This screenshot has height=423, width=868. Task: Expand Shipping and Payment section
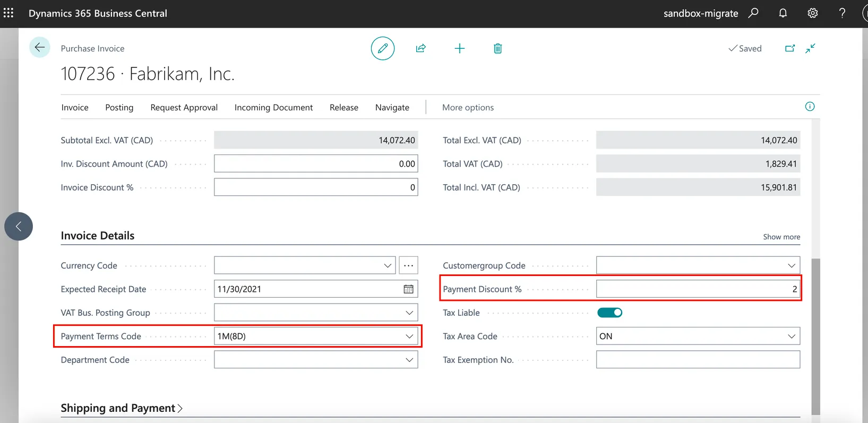pyautogui.click(x=122, y=408)
